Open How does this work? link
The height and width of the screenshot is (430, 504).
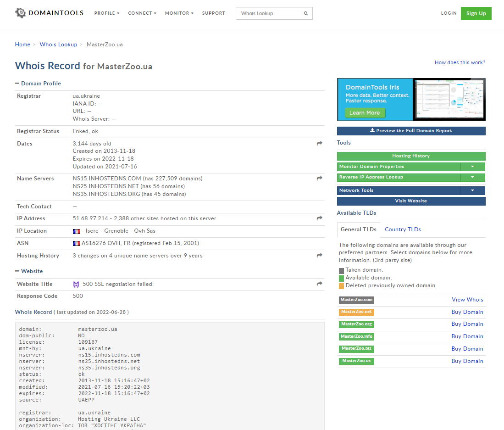pos(460,62)
